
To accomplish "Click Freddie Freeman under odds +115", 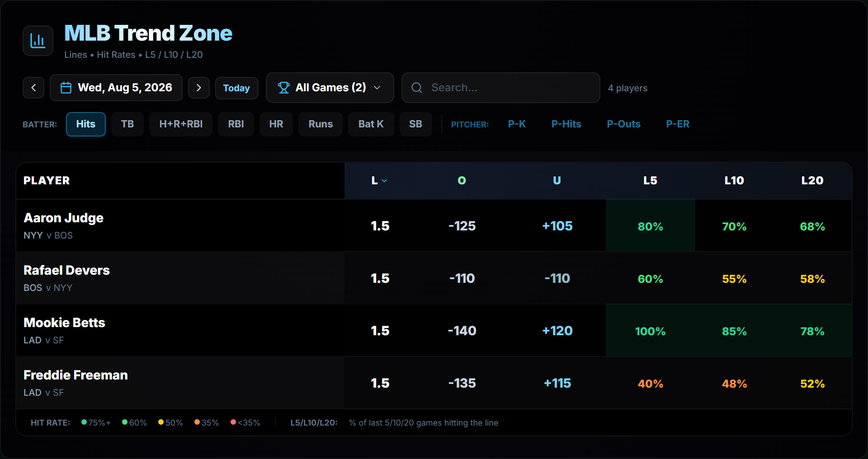I will click(557, 383).
